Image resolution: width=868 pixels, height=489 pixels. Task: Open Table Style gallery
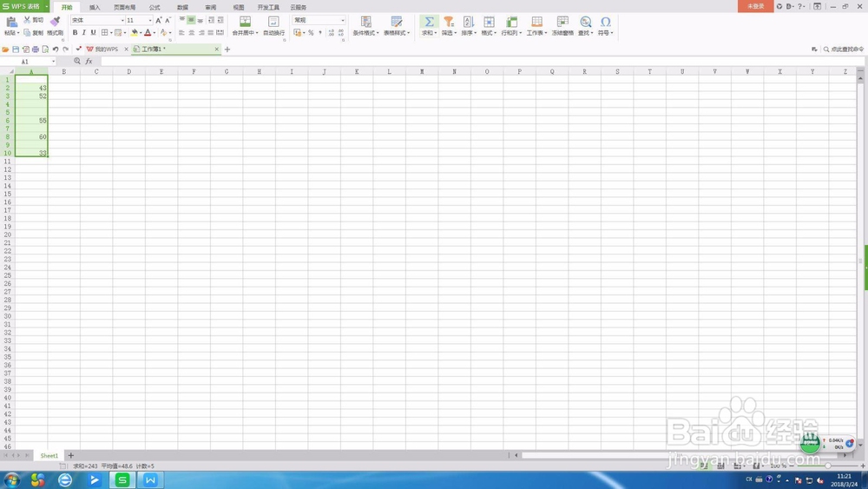coord(397,26)
